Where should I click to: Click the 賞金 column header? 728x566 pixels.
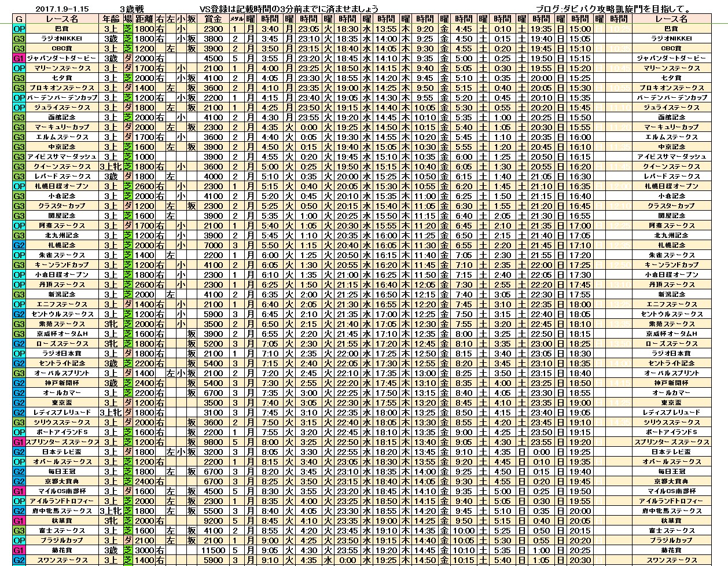coord(213,19)
